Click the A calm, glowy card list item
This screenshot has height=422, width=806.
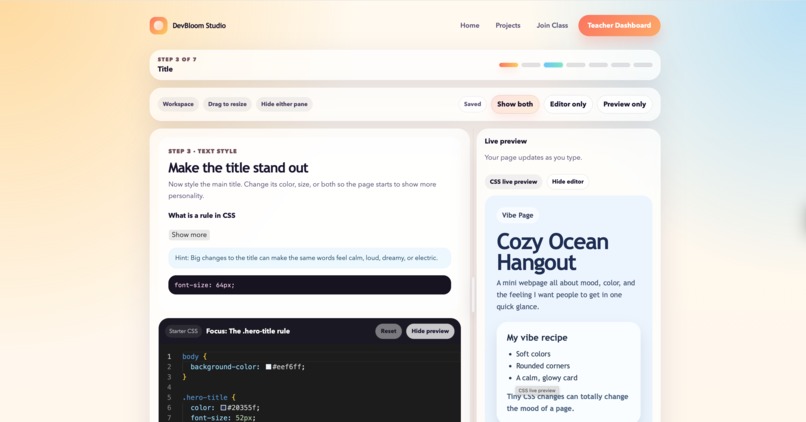[x=546, y=378]
